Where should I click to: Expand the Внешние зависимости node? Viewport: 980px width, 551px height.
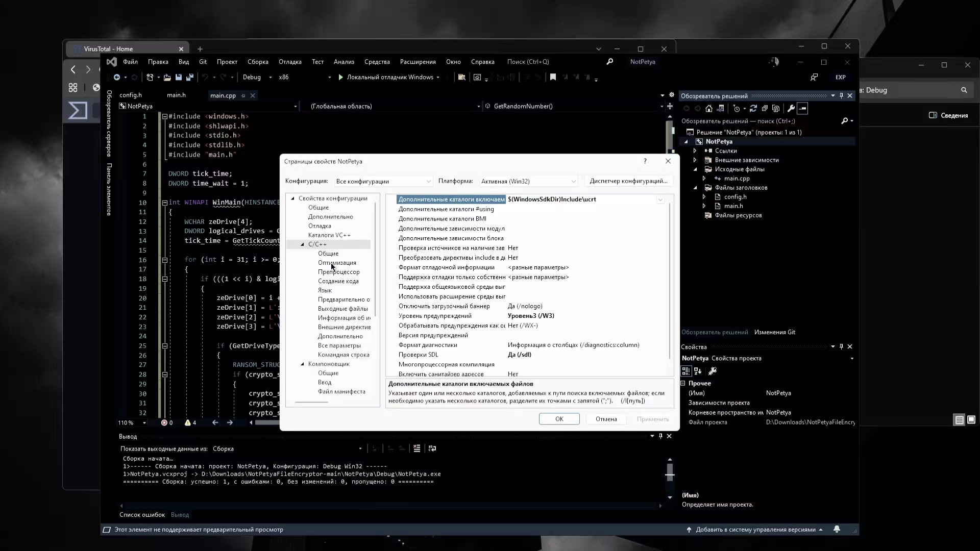695,160
